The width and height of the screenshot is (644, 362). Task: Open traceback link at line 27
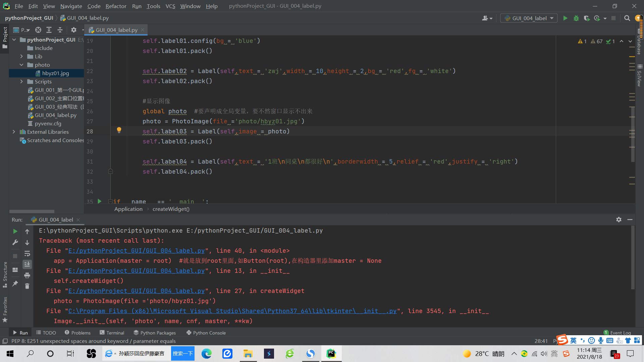coord(136,291)
